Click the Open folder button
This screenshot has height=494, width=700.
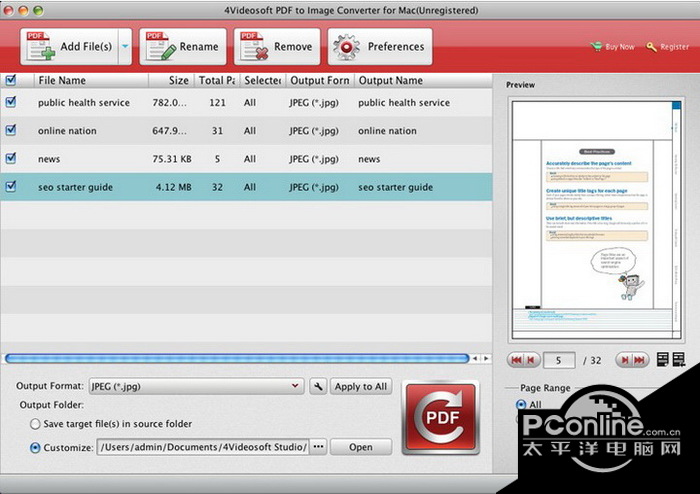pos(361,447)
